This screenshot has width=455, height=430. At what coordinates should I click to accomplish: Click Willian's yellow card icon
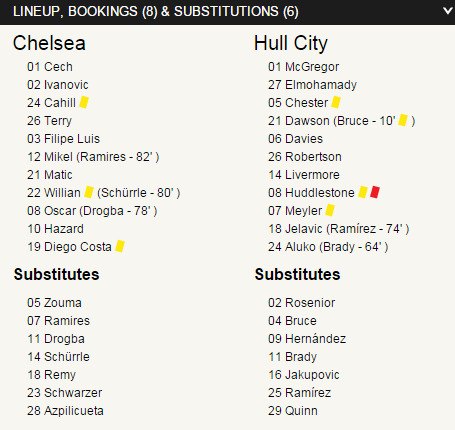[x=89, y=192]
